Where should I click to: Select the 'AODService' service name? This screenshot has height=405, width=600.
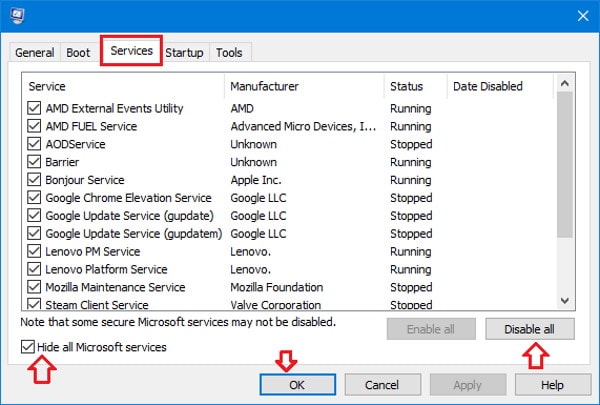[x=75, y=144]
